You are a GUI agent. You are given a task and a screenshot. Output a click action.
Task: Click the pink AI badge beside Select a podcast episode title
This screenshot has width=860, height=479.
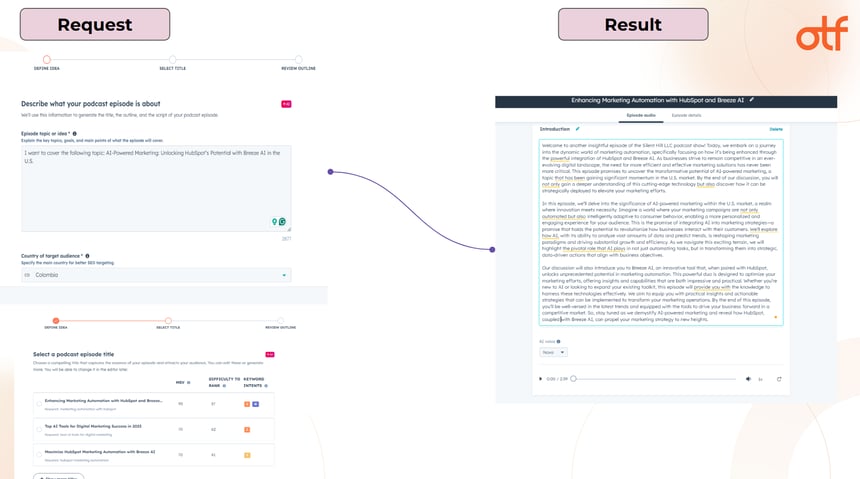(270, 354)
